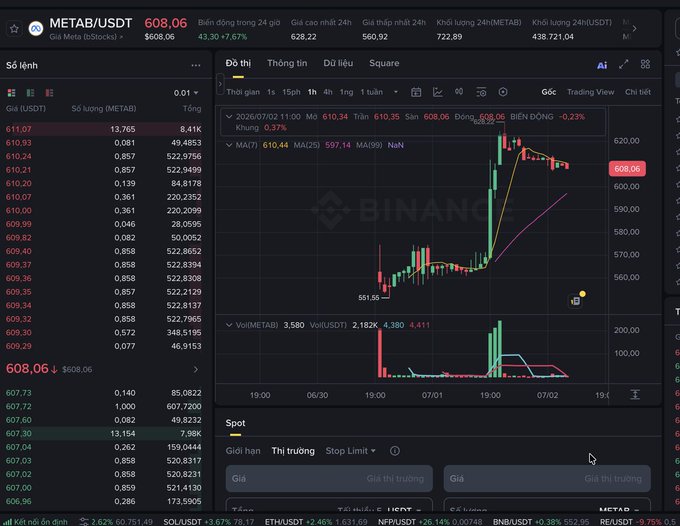Show both buy and sell orders layout
The height and width of the screenshot is (526, 680).
[12, 93]
